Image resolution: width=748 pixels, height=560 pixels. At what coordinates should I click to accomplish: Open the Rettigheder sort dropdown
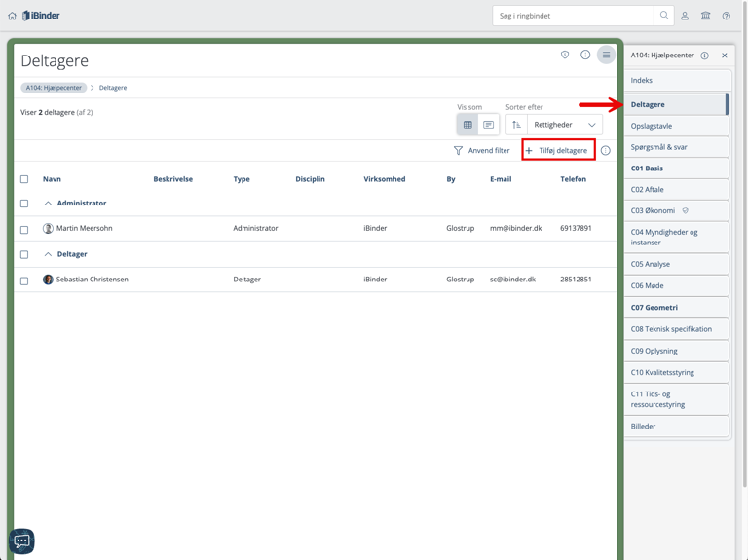pyautogui.click(x=564, y=125)
